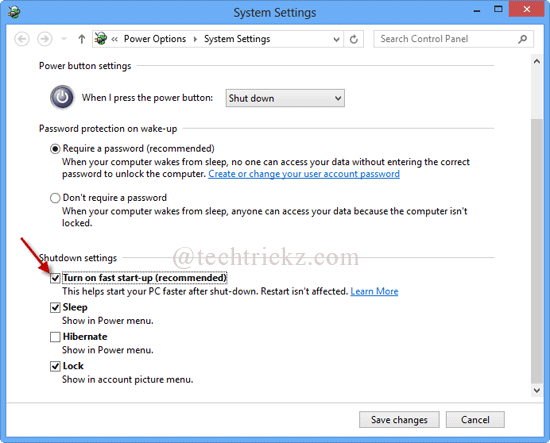Open the Shut down power button dropdown
Viewport: 550px width, 443px height.
[285, 98]
